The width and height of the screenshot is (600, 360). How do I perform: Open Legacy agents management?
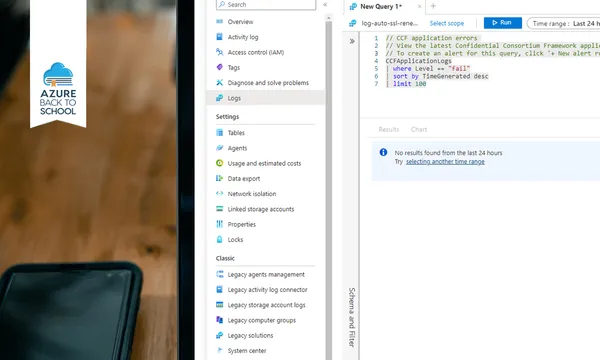(266, 275)
